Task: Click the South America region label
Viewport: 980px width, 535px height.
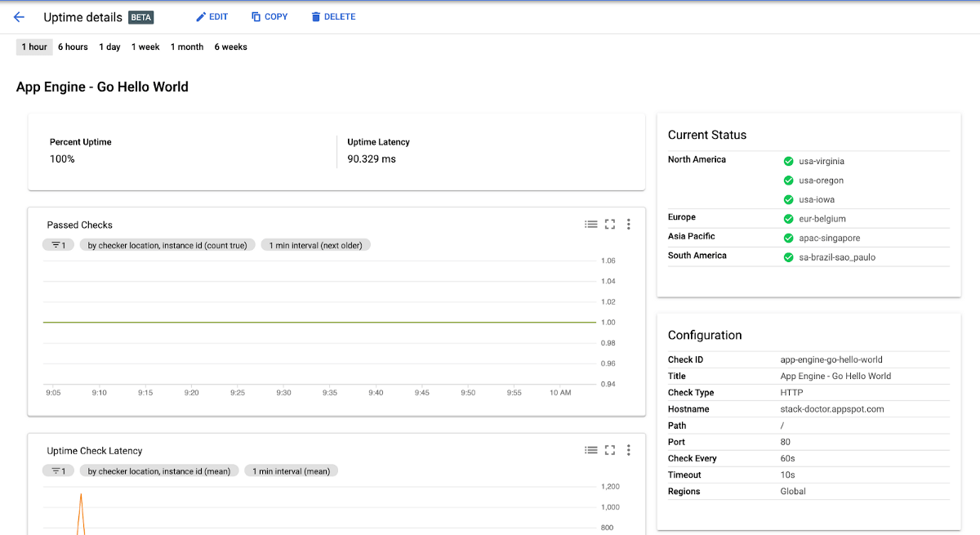Action: click(697, 256)
